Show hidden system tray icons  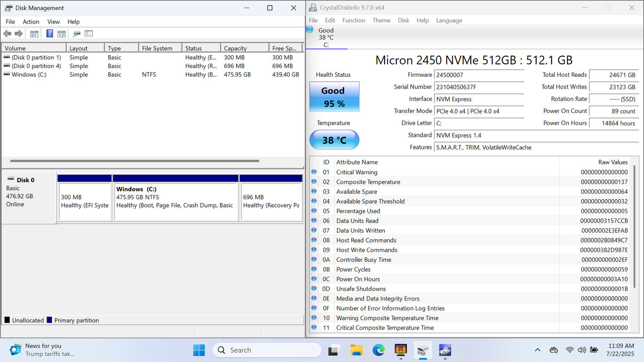point(537,350)
